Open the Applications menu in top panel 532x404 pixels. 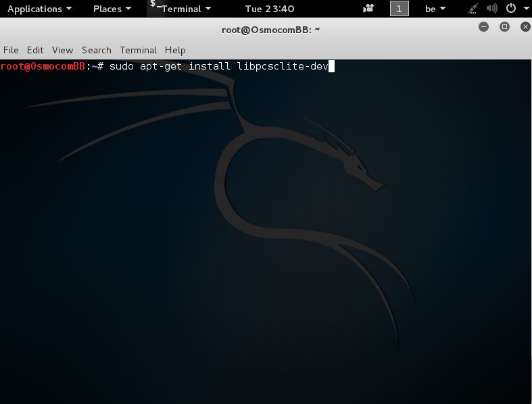click(x=39, y=9)
